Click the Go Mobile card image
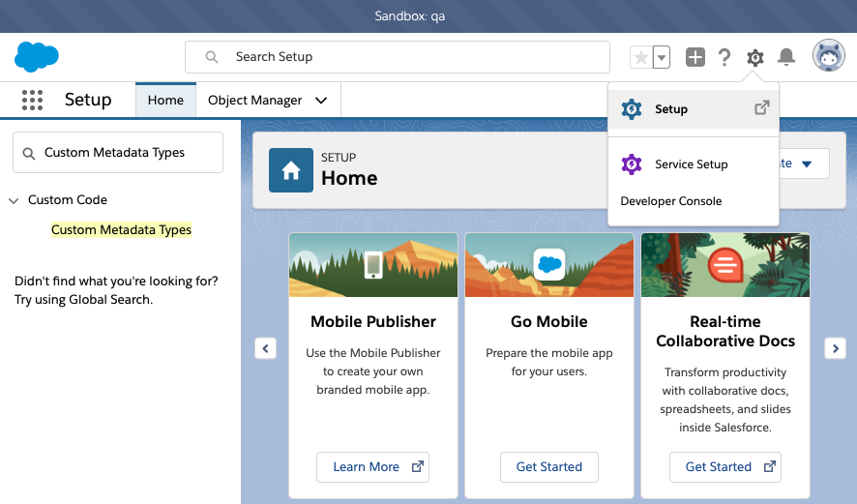This screenshot has height=504, width=857. coord(549,265)
